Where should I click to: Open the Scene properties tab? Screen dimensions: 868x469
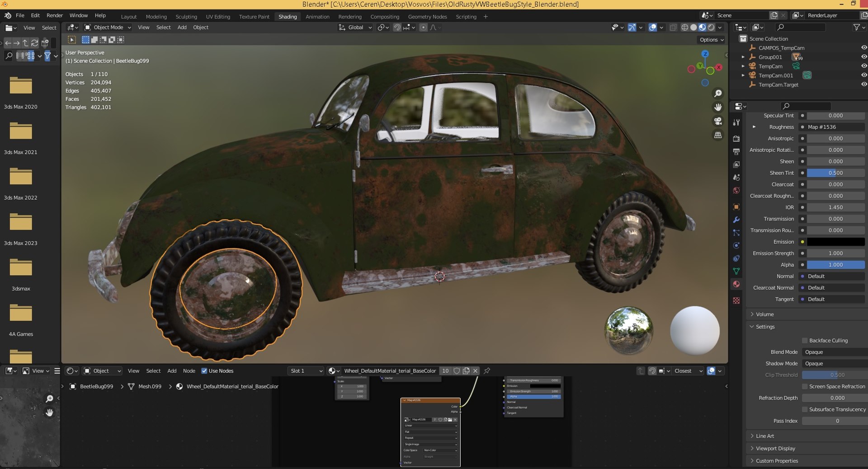point(736,178)
